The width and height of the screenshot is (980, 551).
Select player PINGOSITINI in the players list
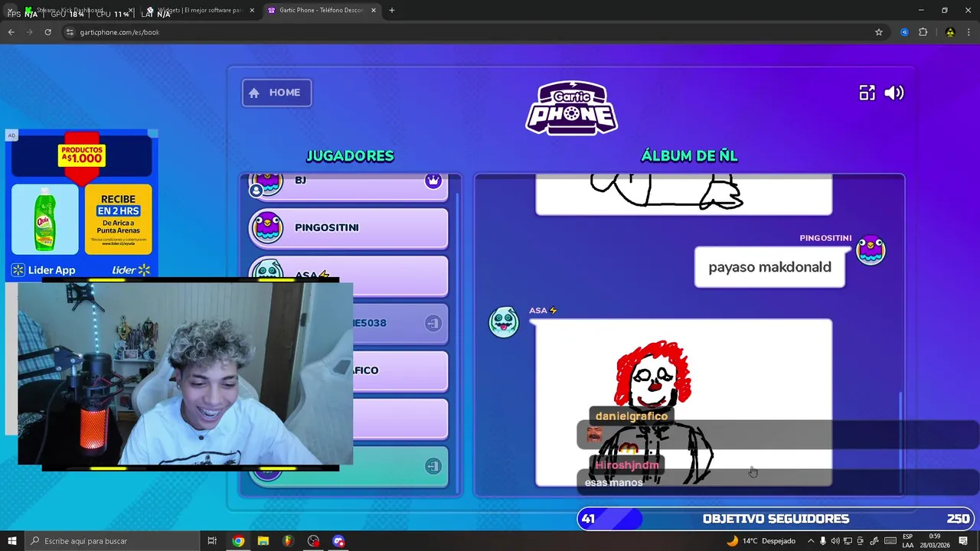tap(348, 228)
